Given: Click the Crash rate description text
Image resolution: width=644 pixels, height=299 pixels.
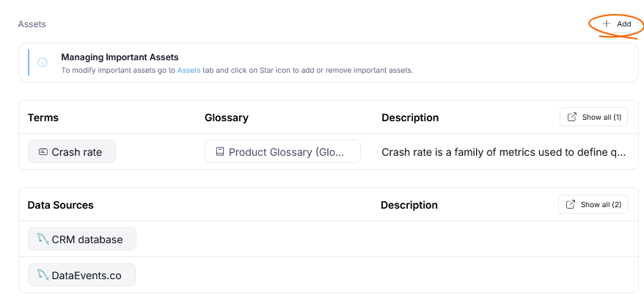Looking at the screenshot, I should [503, 152].
